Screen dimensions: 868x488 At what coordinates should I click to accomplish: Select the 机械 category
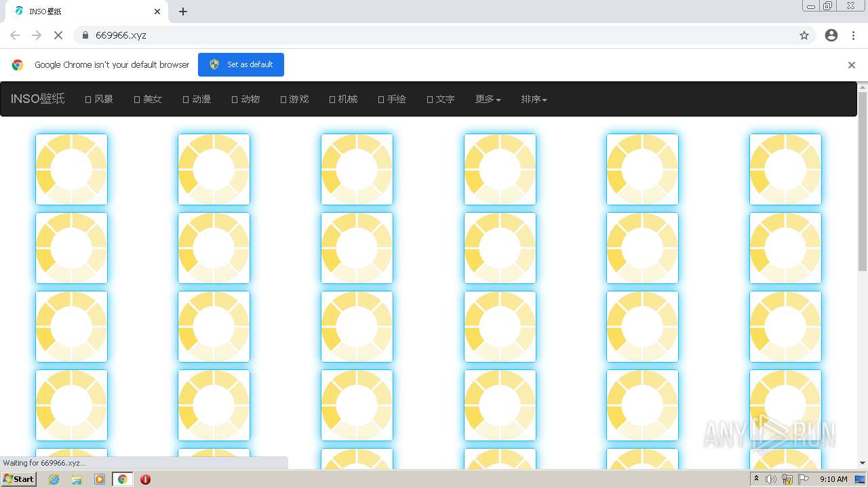[x=343, y=99]
